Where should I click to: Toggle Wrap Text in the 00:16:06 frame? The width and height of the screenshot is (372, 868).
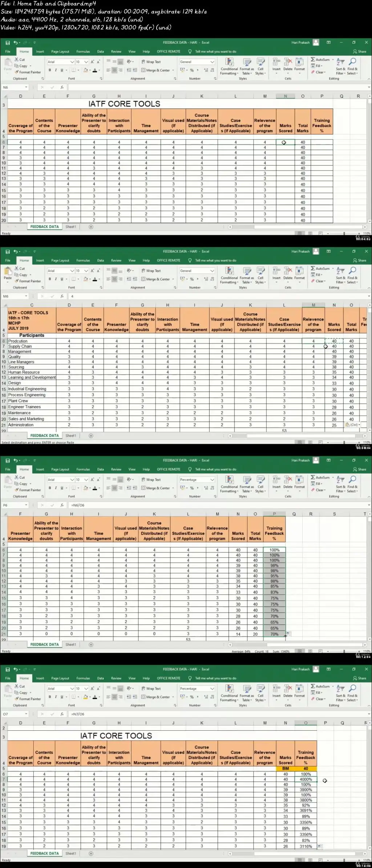pyautogui.click(x=151, y=689)
